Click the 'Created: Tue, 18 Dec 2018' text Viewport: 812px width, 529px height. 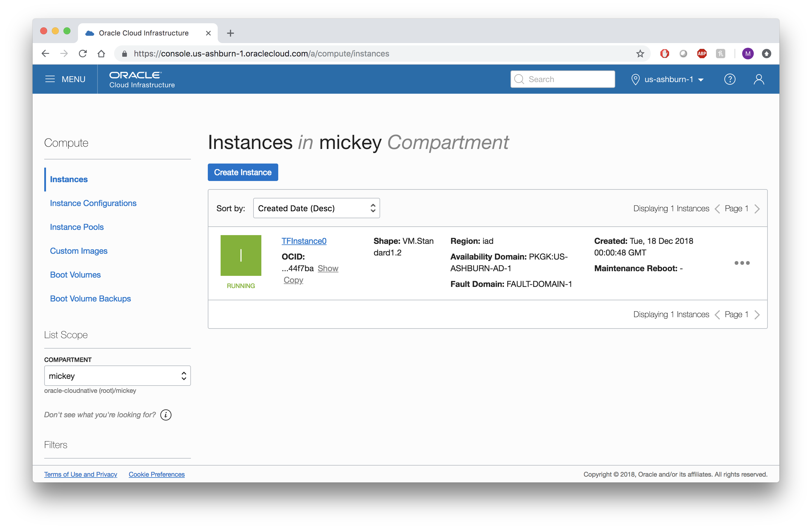[x=643, y=241]
